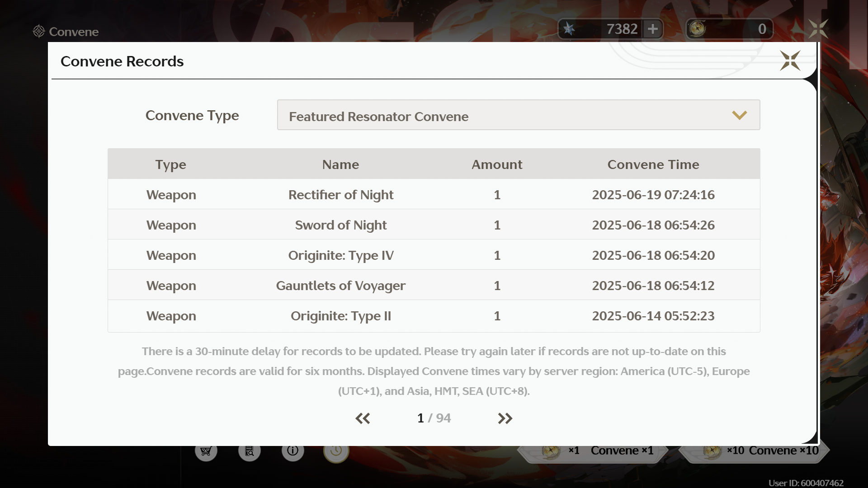868x488 pixels.
Task: Click the Astrite star currency icon
Action: 569,29
